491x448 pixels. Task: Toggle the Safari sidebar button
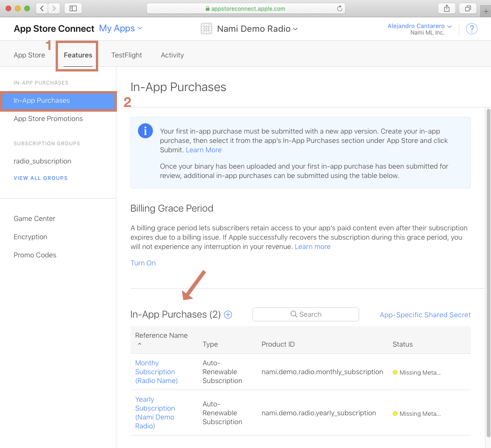pos(73,8)
